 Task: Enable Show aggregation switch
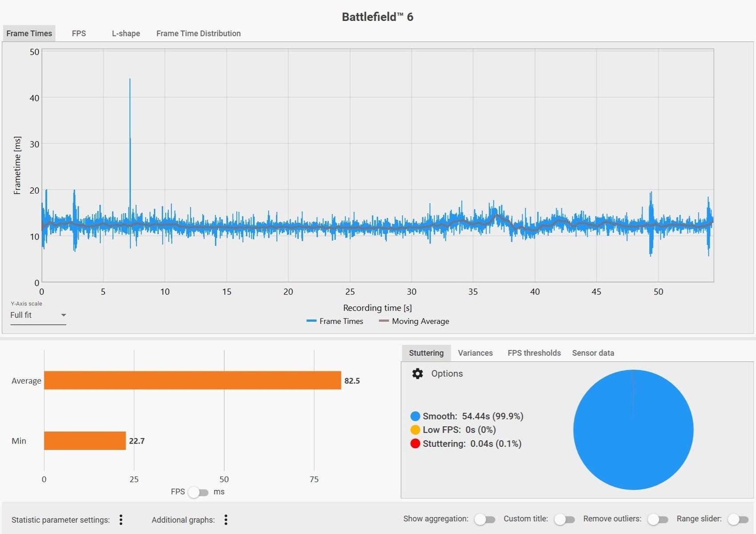485,519
